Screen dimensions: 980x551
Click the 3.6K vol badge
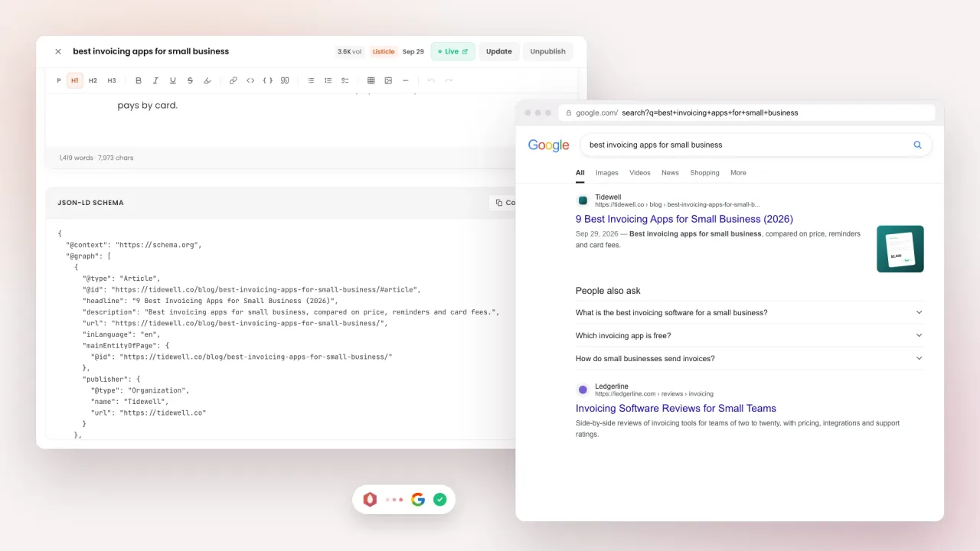(x=349, y=51)
